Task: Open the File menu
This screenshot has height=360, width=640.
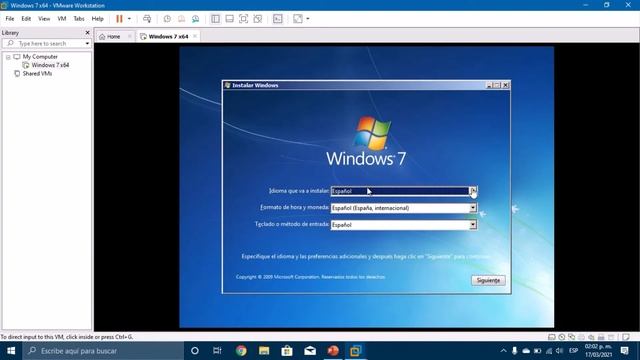Action: point(10,19)
